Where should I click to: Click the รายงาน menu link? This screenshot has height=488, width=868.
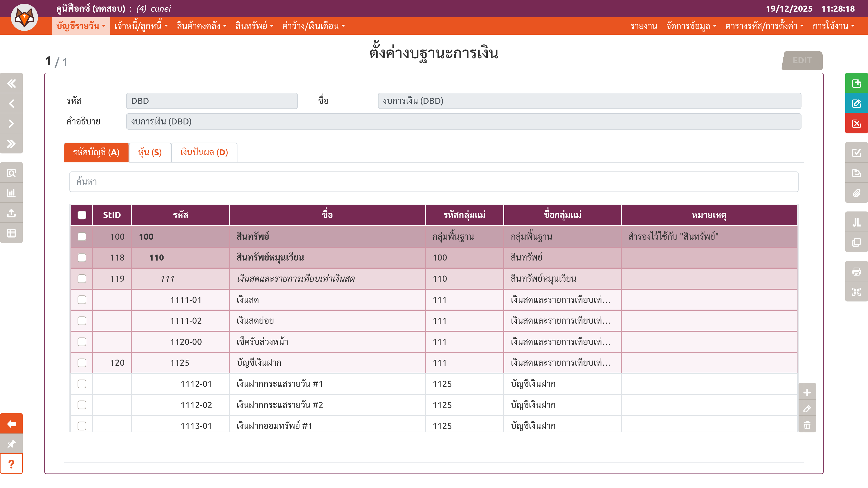pyautogui.click(x=644, y=26)
